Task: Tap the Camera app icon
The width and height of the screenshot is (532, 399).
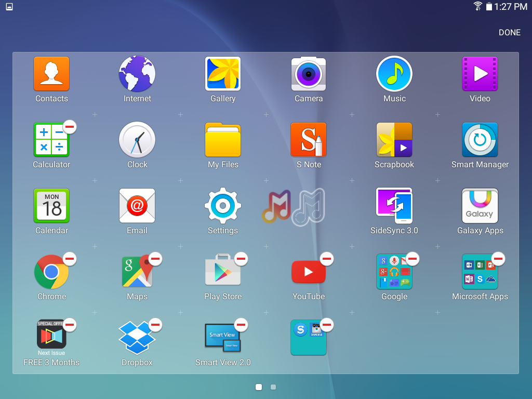Action: 309,74
